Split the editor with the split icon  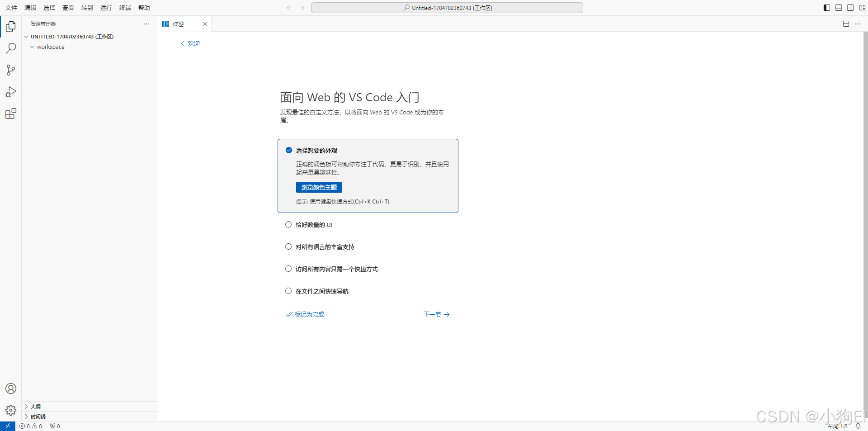pyautogui.click(x=846, y=24)
